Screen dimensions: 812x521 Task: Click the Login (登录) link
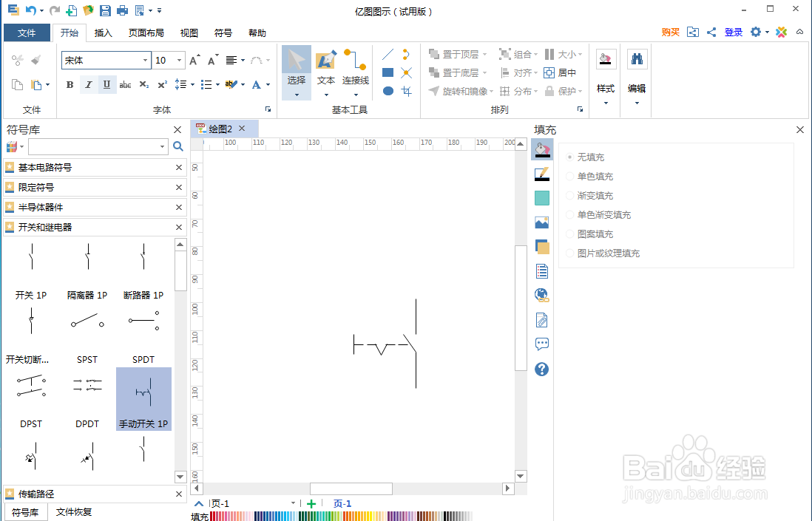coord(734,32)
